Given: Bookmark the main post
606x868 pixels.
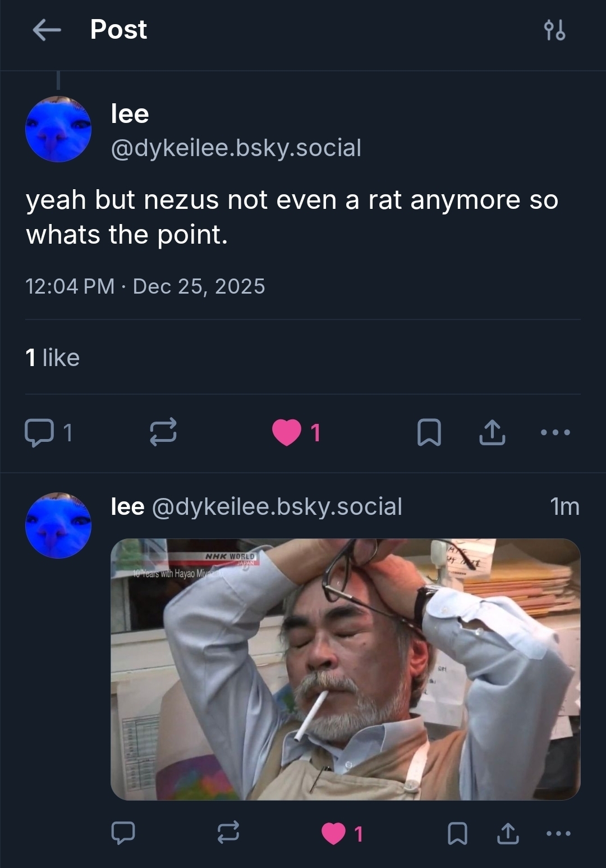Looking at the screenshot, I should [429, 432].
